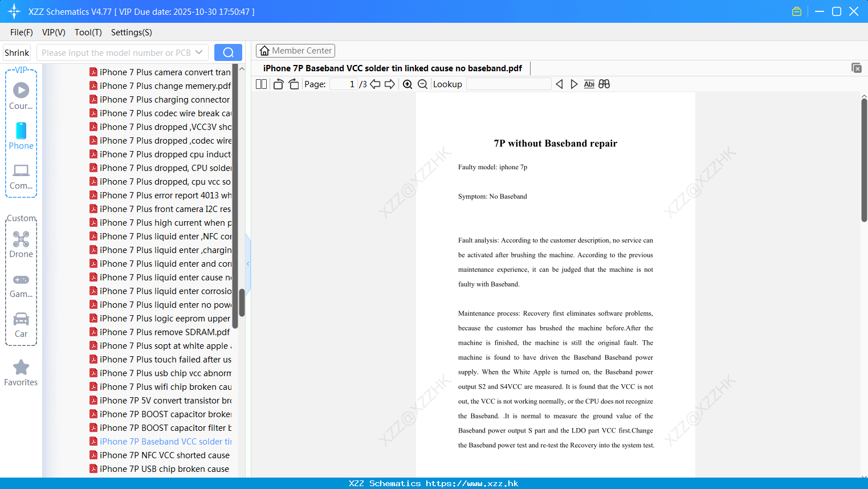Click the Shrink button
Screen dimensions: 868x489
[x=17, y=52]
